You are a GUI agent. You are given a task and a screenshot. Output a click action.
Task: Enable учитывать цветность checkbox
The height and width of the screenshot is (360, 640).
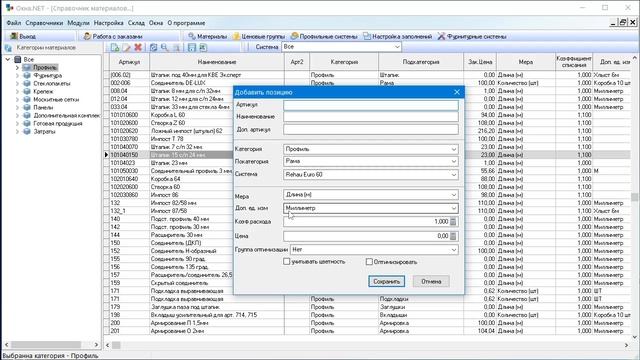pyautogui.click(x=287, y=262)
